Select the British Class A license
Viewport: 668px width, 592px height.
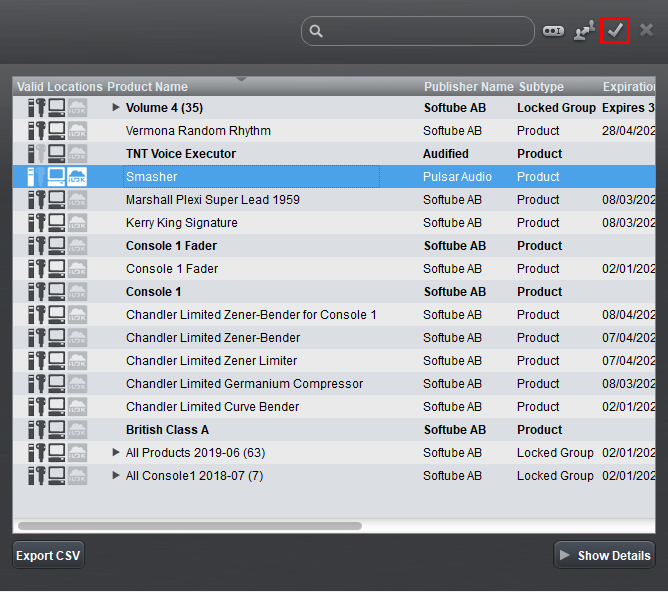(x=334, y=429)
